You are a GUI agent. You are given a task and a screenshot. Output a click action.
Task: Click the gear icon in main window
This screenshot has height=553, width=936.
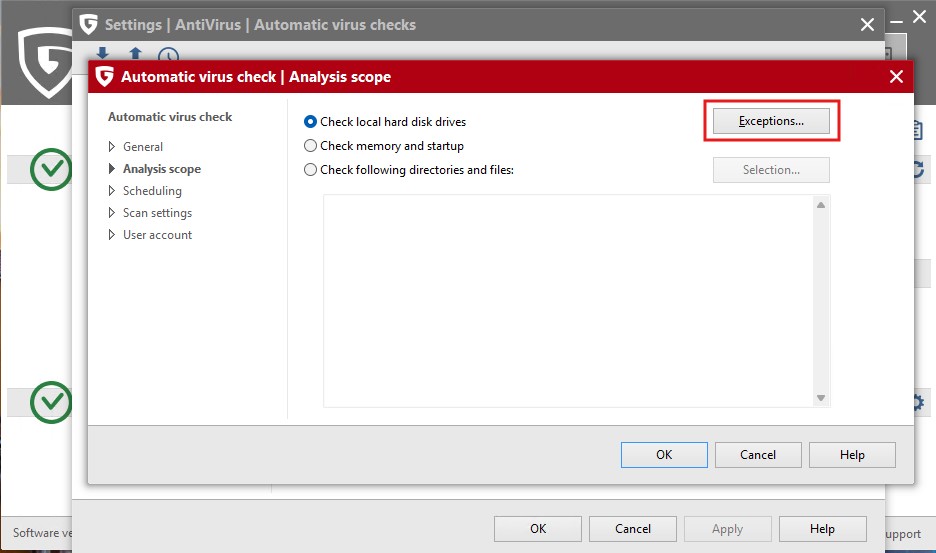tap(919, 402)
